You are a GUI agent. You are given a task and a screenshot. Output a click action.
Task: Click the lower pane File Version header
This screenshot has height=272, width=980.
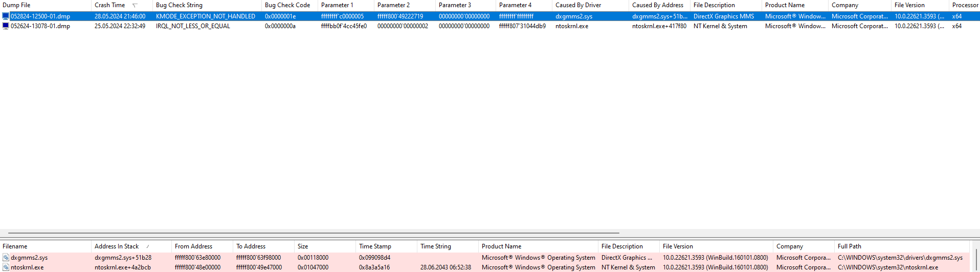pos(717,246)
